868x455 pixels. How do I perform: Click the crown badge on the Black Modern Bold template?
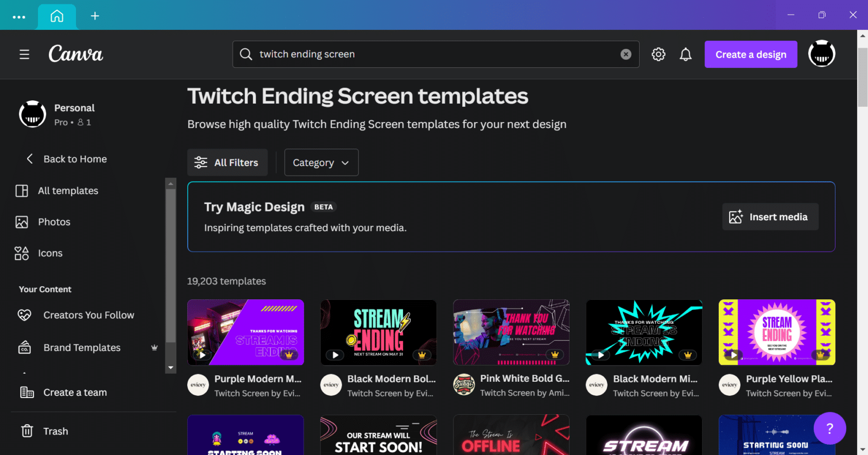(422, 355)
